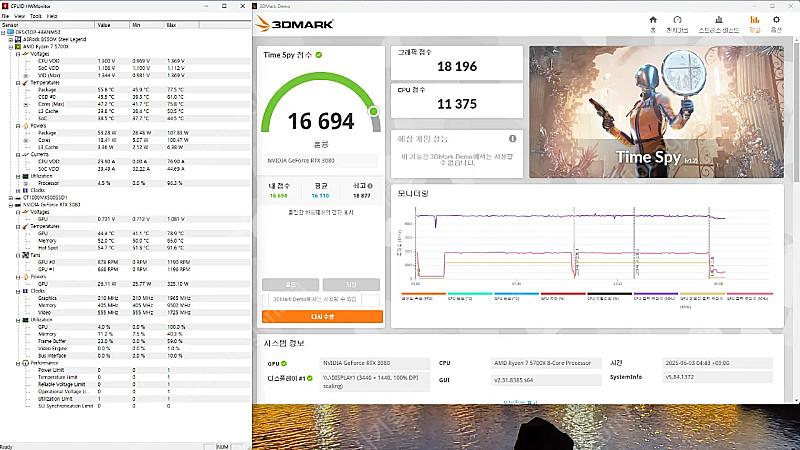This screenshot has height=450, width=800.
Task: Click the green check beside Time Spy score title
Action: click(x=319, y=55)
